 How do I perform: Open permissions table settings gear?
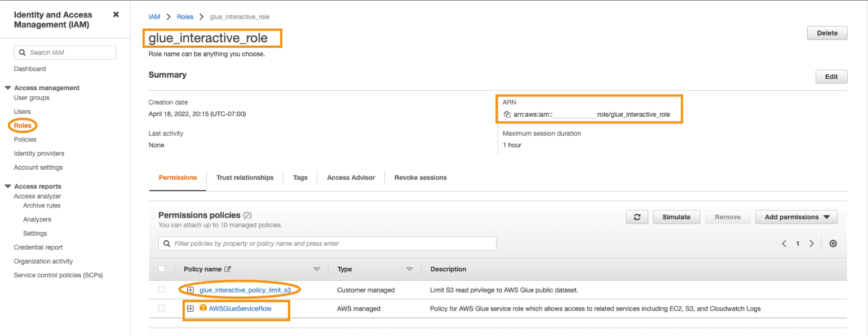click(833, 244)
